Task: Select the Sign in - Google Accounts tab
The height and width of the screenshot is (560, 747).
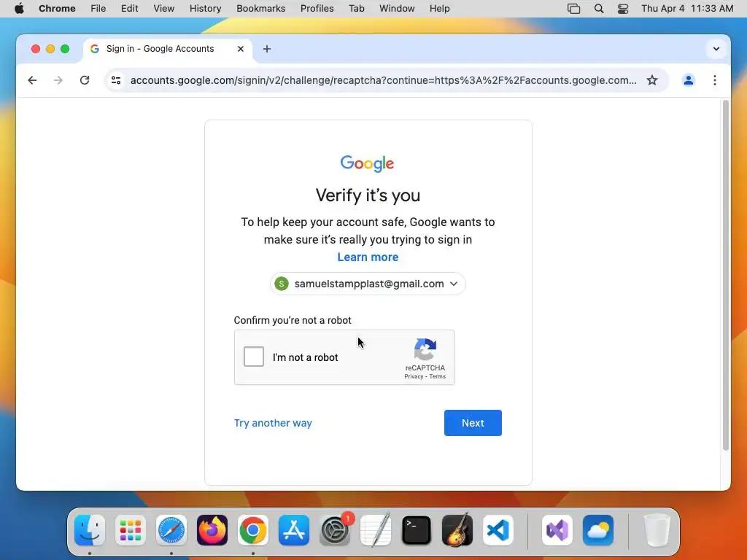Action: (168, 49)
